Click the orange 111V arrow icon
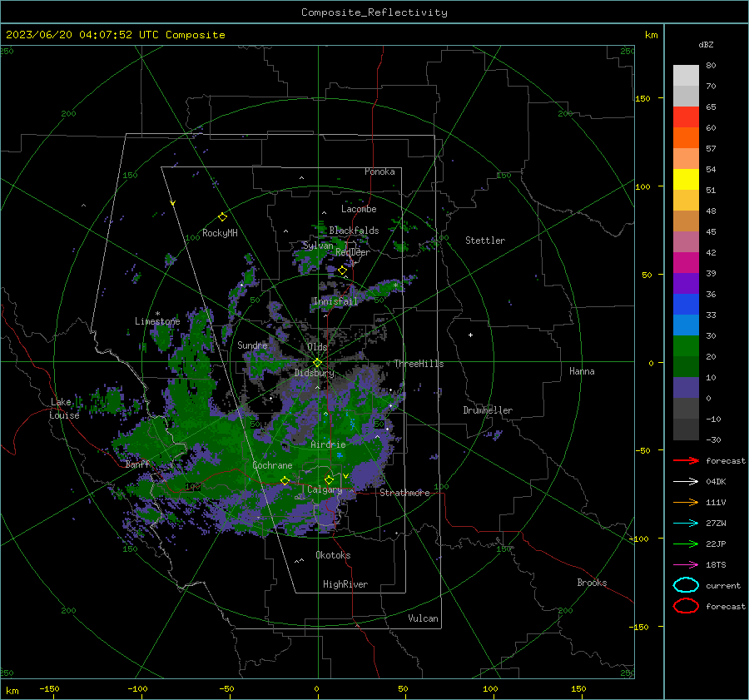The width and height of the screenshot is (749, 700). pos(686,502)
